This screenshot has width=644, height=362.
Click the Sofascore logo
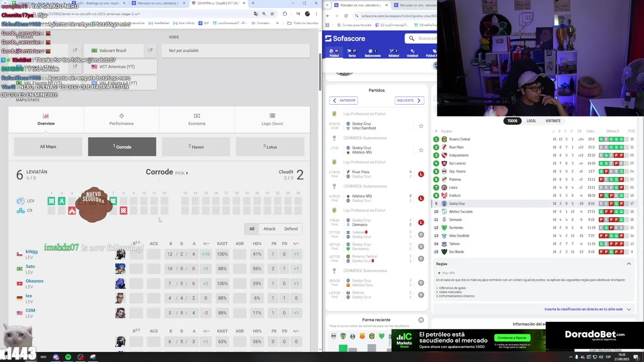345,38
